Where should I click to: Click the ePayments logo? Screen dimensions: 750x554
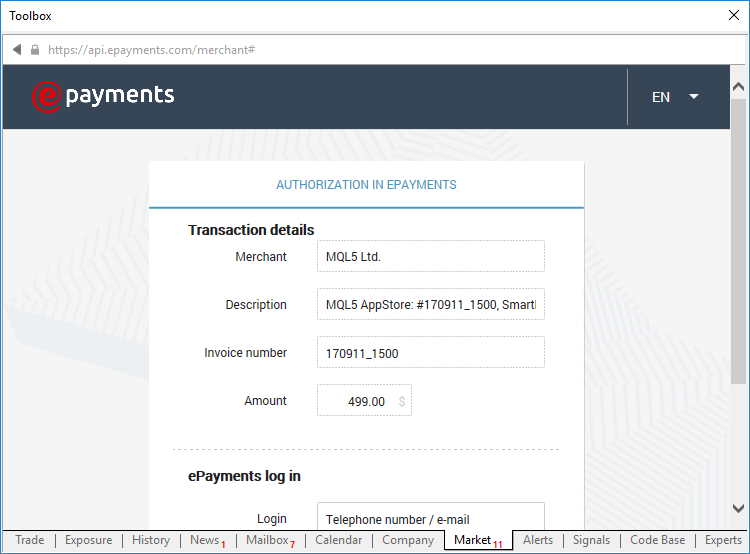103,96
